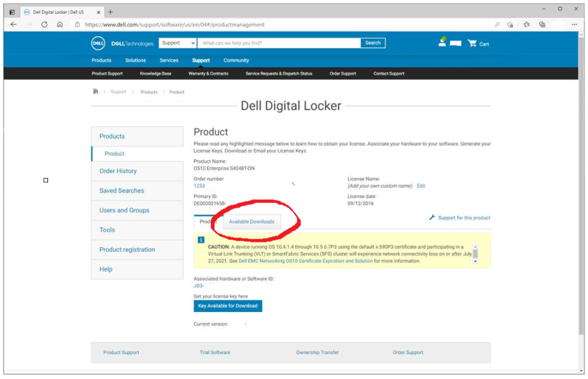The image size is (588, 379).
Task: Open the Dell Technologies wordmark link
Action: click(132, 44)
